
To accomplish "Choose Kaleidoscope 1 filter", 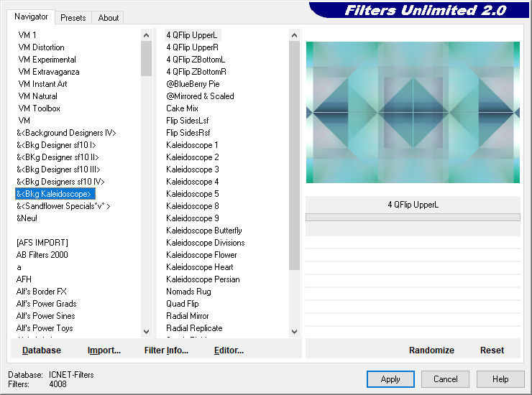I will tap(192, 145).
